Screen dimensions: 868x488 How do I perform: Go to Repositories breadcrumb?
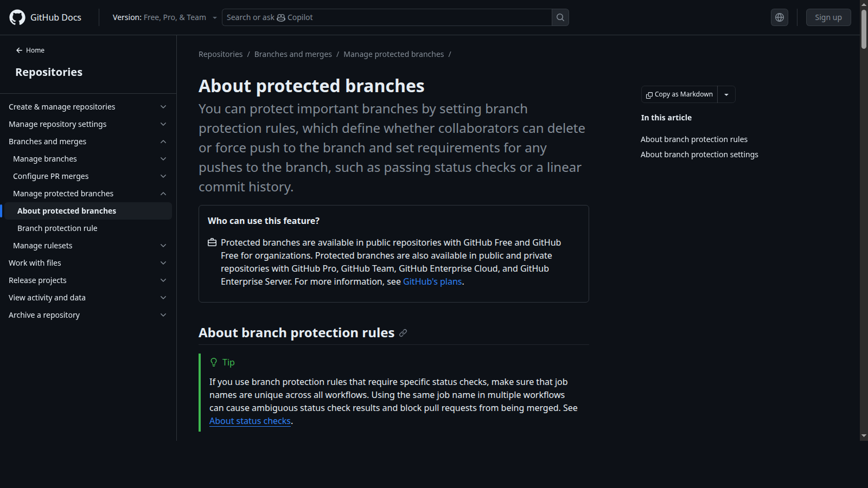tap(221, 54)
